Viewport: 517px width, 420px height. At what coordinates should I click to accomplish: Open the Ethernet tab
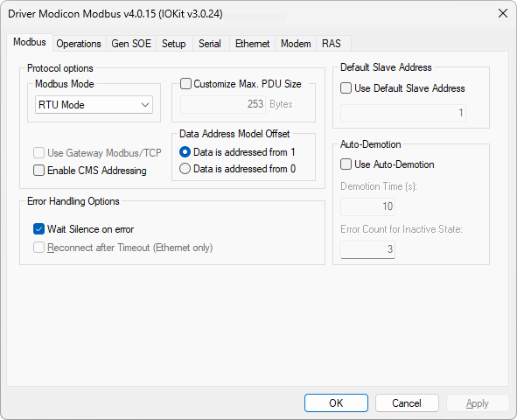click(252, 44)
